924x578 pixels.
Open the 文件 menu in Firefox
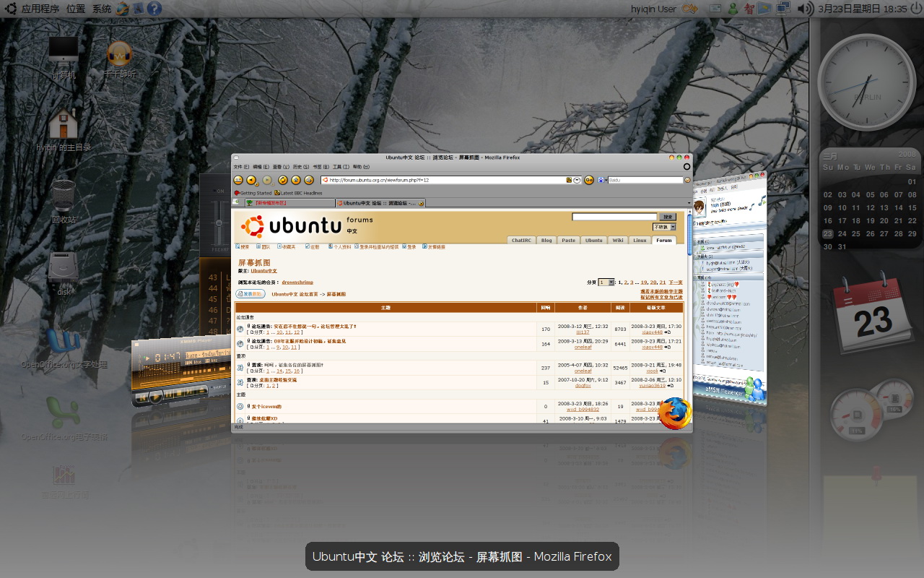coord(241,167)
